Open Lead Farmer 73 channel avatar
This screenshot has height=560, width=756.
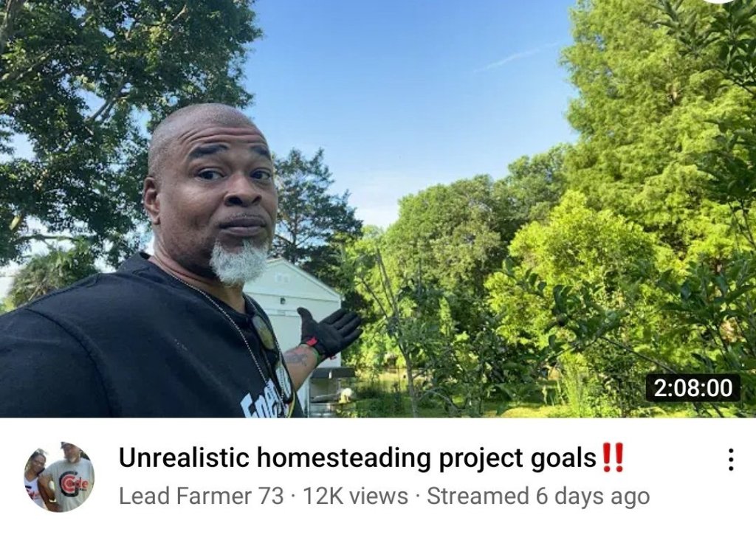coord(59,477)
